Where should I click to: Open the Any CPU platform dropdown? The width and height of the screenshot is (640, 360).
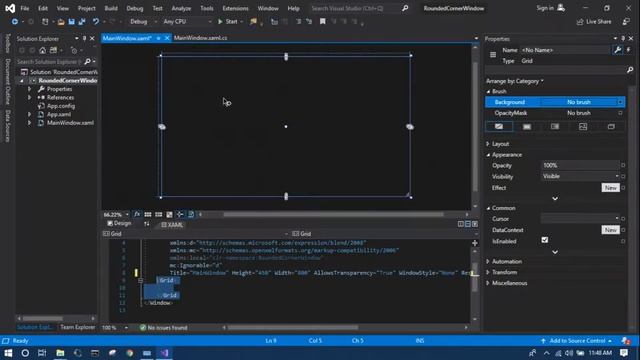point(187,22)
